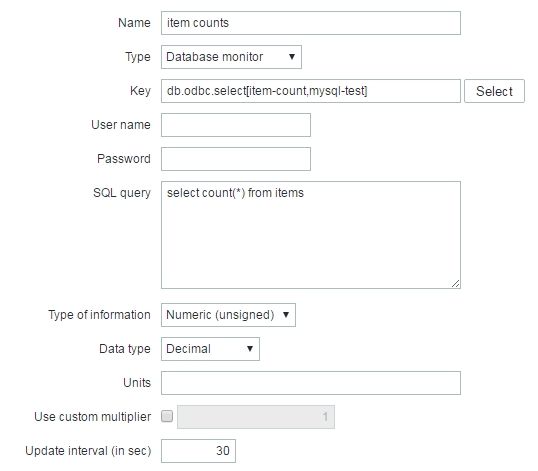Click the empty Units field
Screen dimensions: 538x471
tap(311, 383)
